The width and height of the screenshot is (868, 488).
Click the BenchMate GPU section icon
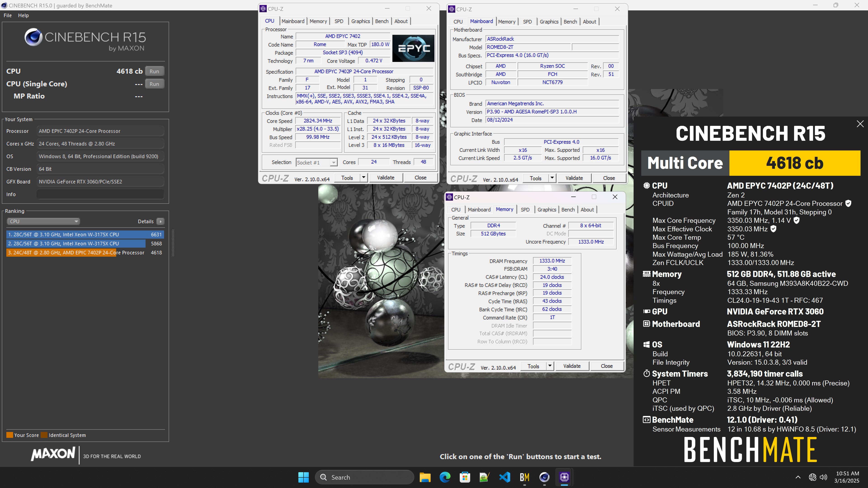646,312
